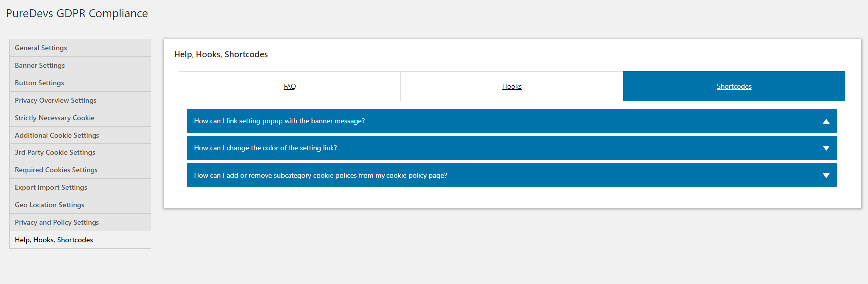868x284 pixels.
Task: Open Banner Settings section
Action: click(40, 66)
